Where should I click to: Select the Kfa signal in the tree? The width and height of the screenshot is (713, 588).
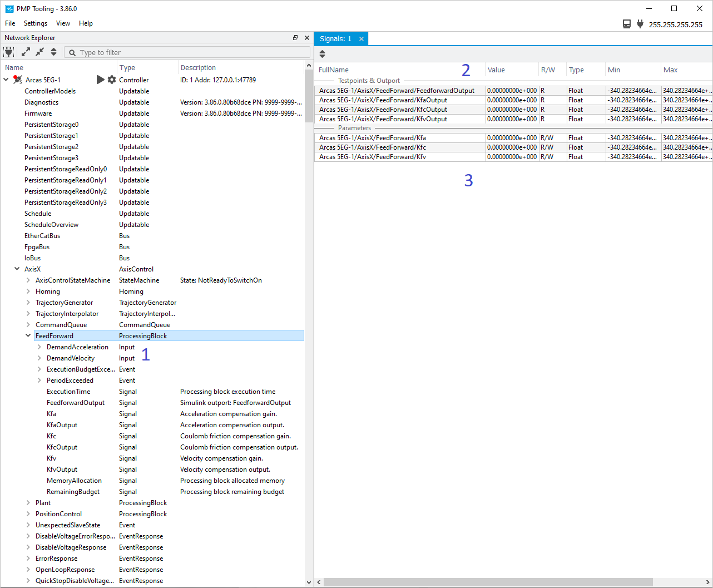51,413
